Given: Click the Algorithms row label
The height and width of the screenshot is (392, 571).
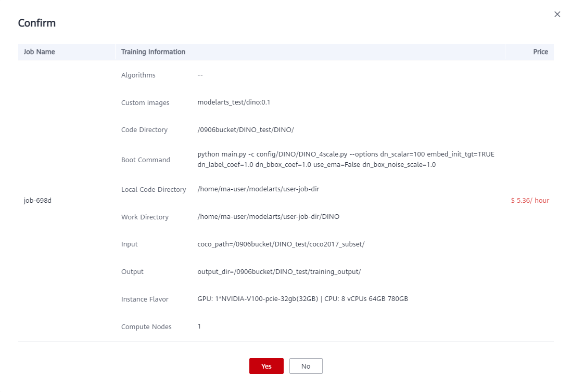Looking at the screenshot, I should coord(138,75).
